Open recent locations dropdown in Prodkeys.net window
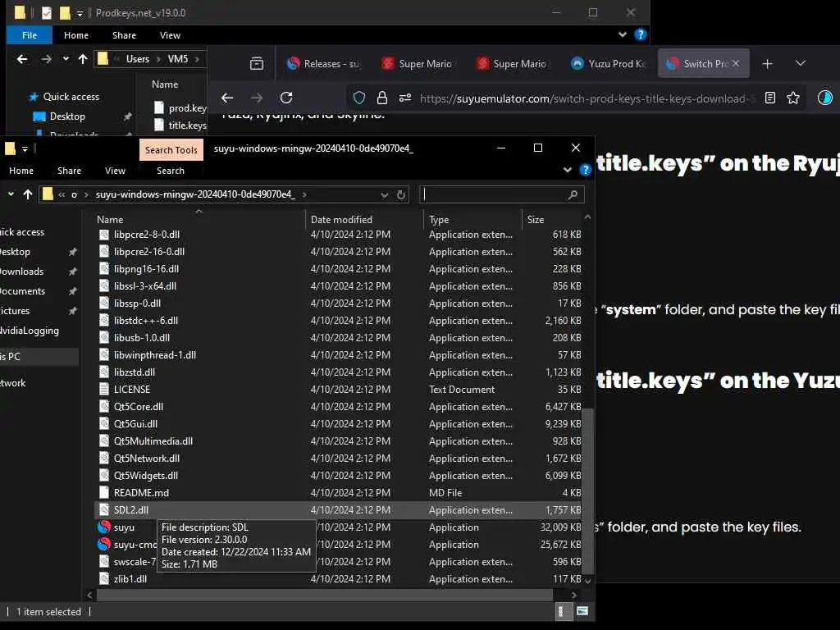Image resolution: width=840 pixels, height=630 pixels. coord(66,59)
